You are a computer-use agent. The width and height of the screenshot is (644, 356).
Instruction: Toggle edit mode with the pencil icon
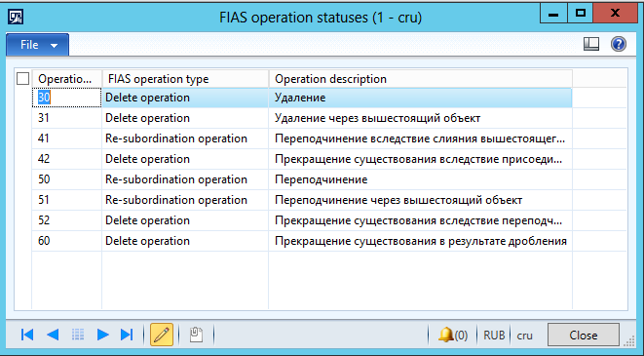(162, 335)
